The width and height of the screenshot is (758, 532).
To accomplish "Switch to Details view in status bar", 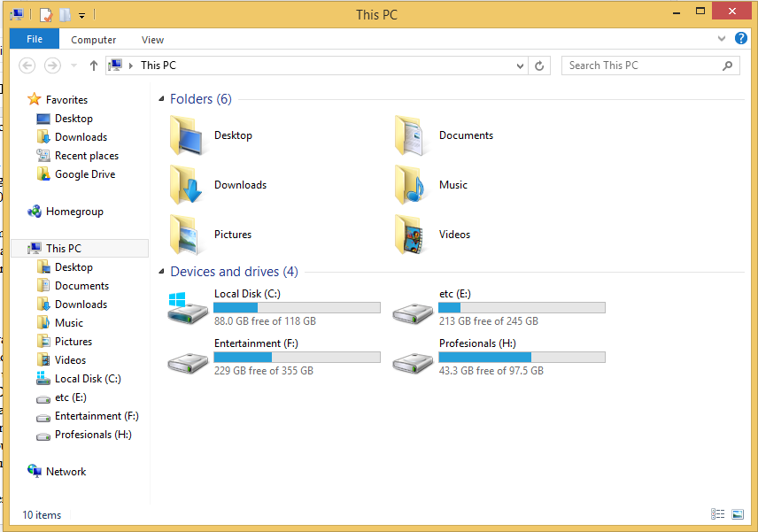I will 717,514.
